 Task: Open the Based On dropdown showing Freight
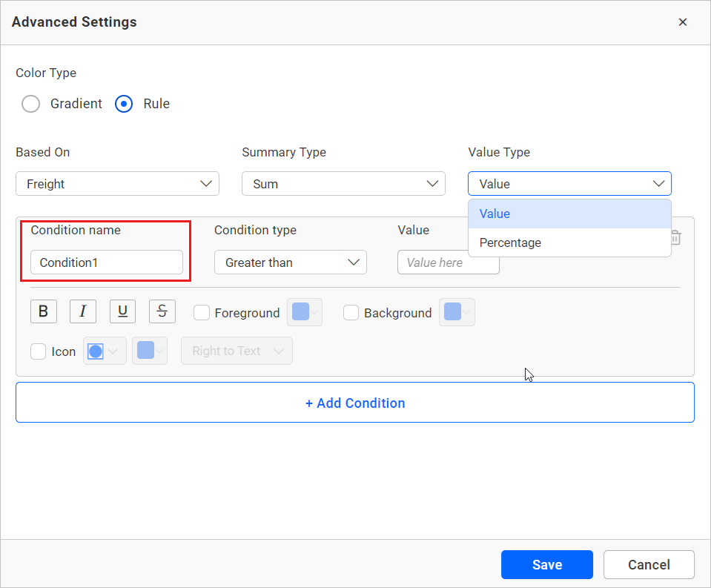coord(117,183)
